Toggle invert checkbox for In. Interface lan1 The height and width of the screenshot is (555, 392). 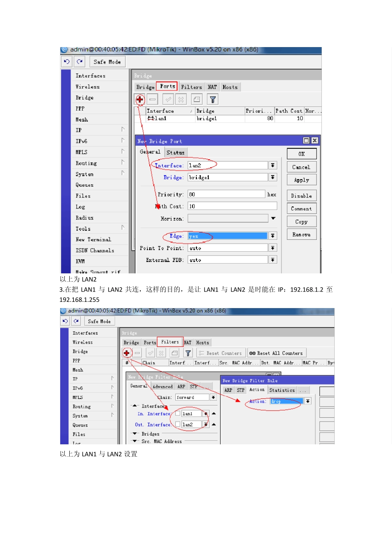178,413
